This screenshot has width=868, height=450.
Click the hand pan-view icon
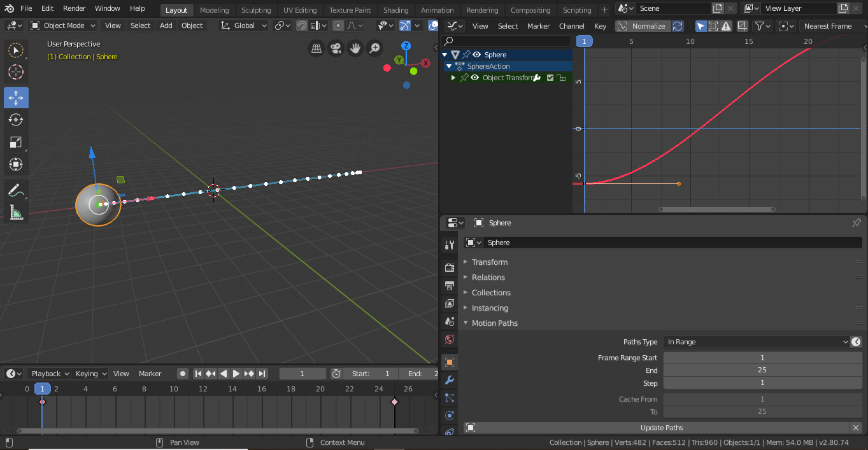355,48
